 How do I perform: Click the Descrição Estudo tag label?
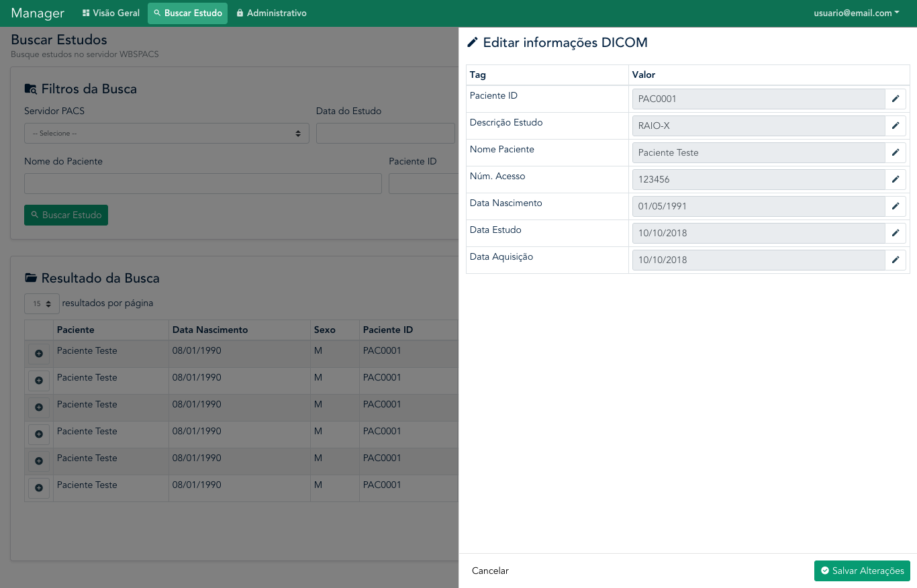(506, 122)
